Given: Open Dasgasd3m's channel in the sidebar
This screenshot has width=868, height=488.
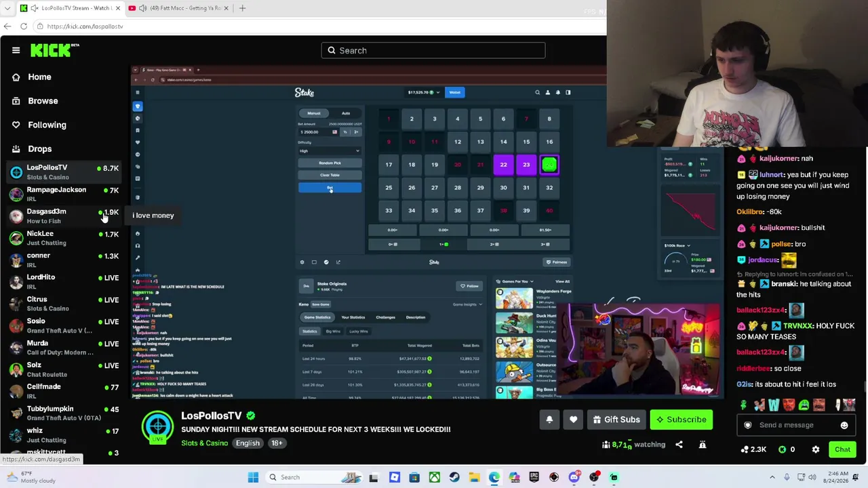Looking at the screenshot, I should coord(64,216).
